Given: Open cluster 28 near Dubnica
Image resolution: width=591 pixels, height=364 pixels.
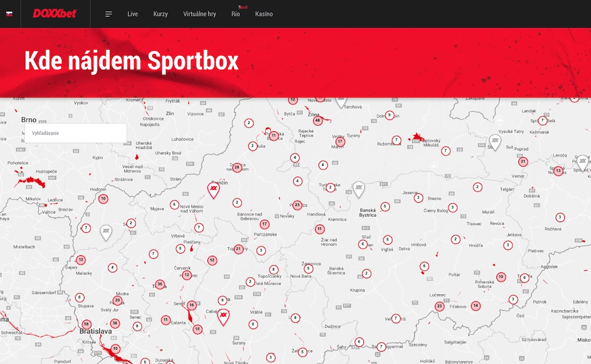Looking at the screenshot, I should (x=237, y=167).
